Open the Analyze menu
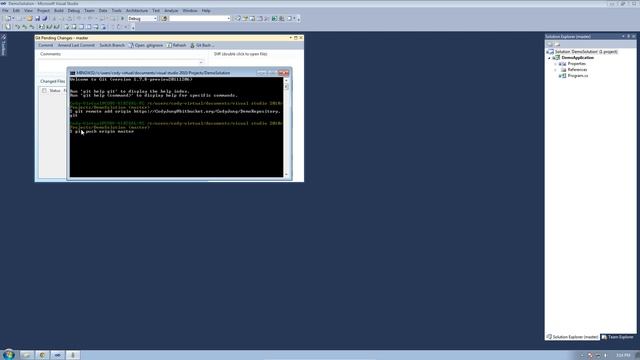 [171, 11]
